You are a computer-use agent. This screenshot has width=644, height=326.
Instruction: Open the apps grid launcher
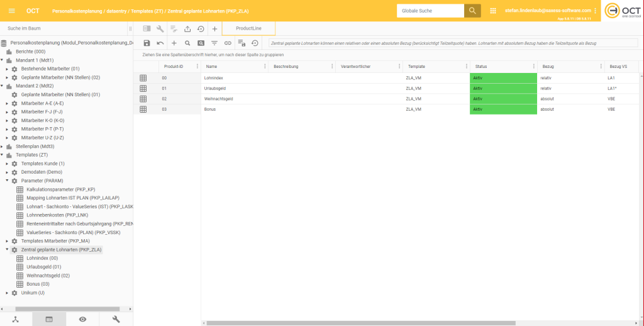click(493, 11)
